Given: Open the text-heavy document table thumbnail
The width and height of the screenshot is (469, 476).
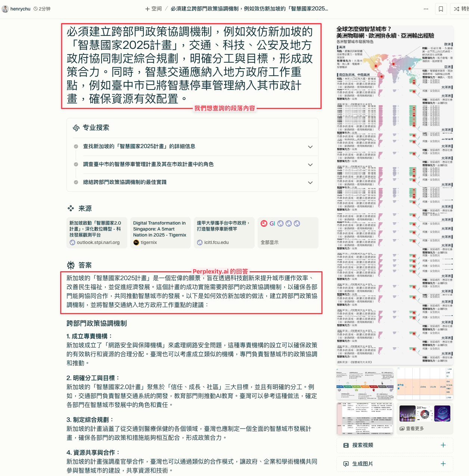Looking at the screenshot, I should (x=365, y=419).
